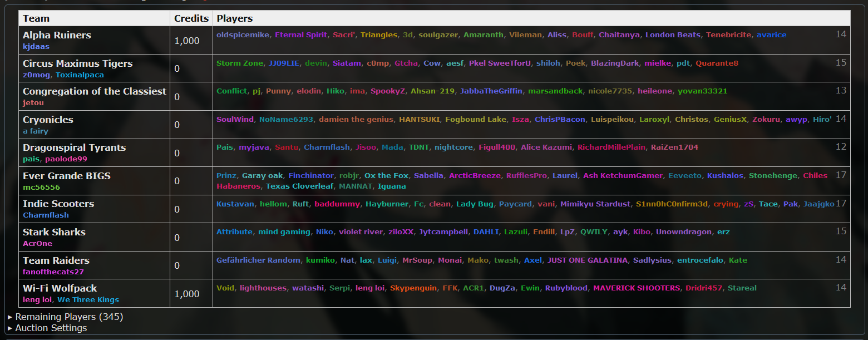Screen dimensions: 868x340
Task: Click the Credits column header
Action: pos(191,18)
